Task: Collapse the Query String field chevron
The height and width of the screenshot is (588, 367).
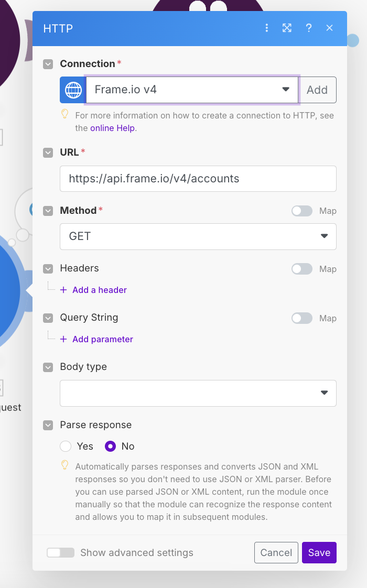Action: (x=48, y=318)
